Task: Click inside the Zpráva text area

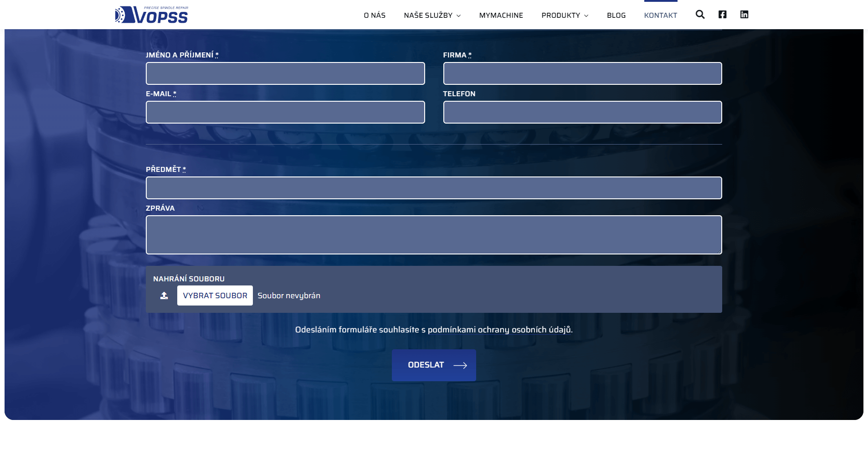Action: tap(434, 235)
